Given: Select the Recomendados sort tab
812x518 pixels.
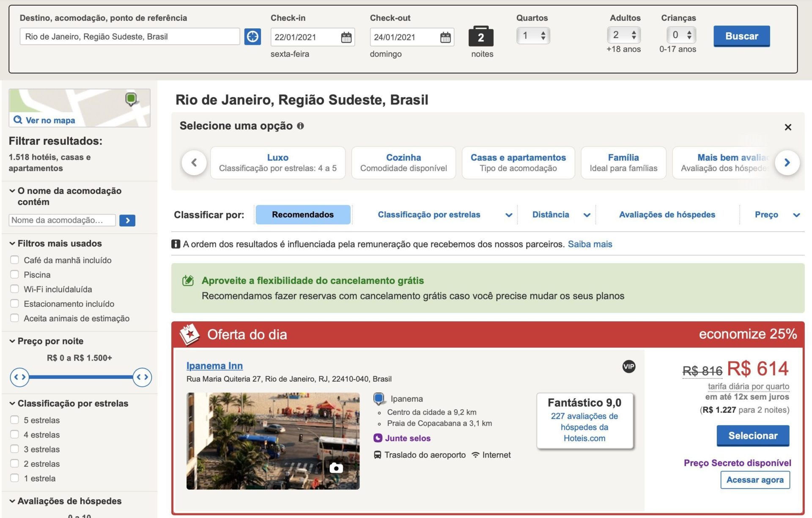Looking at the screenshot, I should 303,215.
